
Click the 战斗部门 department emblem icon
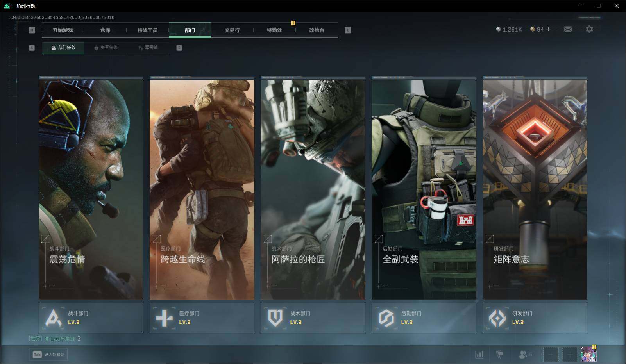click(54, 318)
